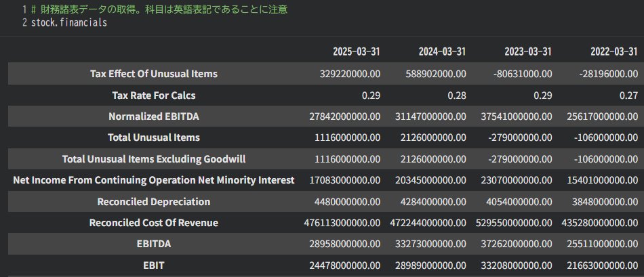Select the 2023-03-31 column header
The width and height of the screenshot is (644, 277).
(x=528, y=51)
